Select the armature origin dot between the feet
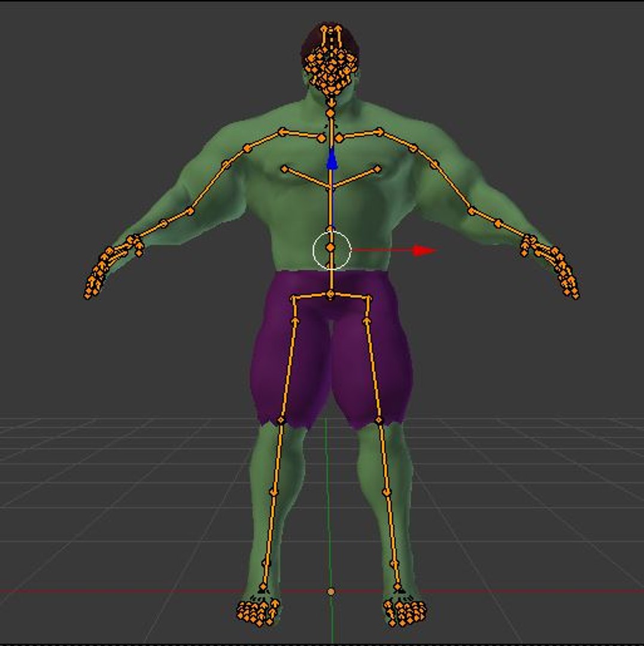 point(331,592)
